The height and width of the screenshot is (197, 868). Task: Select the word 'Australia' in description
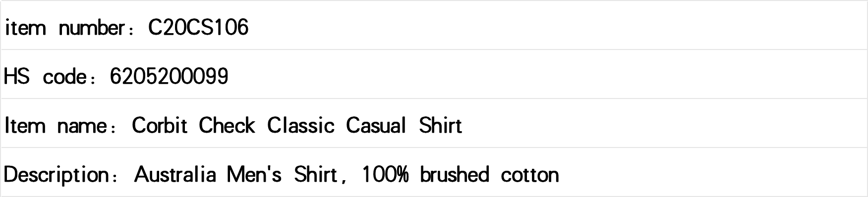[x=175, y=174]
